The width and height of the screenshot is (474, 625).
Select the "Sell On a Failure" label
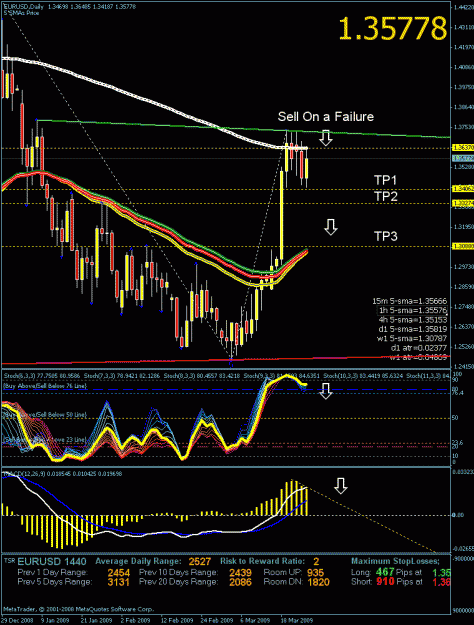coord(326,117)
